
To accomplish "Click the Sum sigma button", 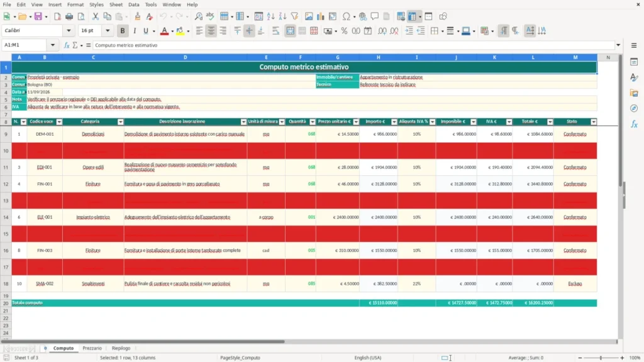I will click(x=75, y=45).
